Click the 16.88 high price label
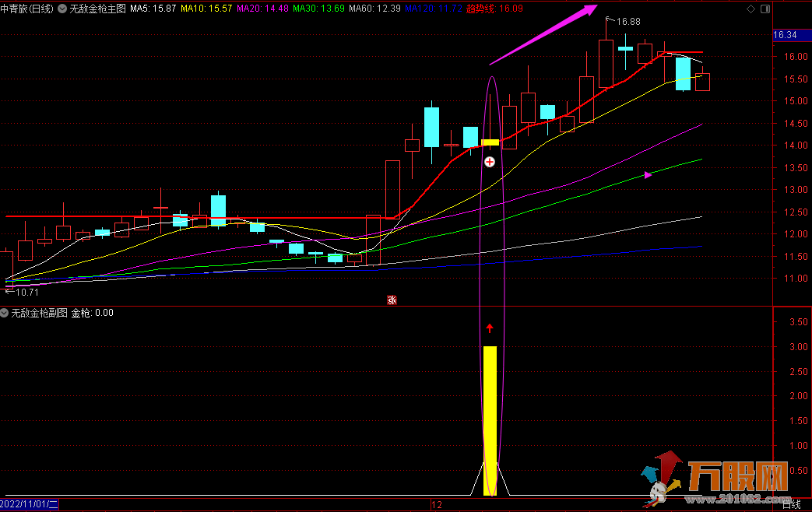Image resolution: width=812 pixels, height=512 pixels. 628,22
